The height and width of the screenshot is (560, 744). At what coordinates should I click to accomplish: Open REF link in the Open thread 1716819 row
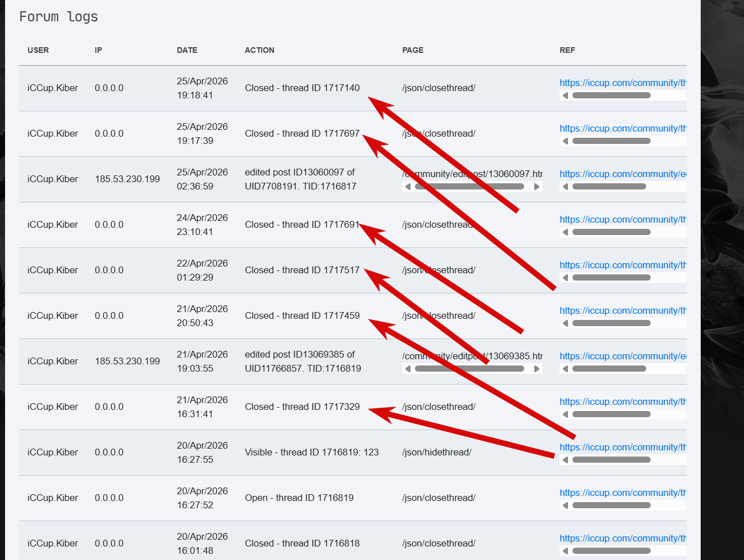623,493
